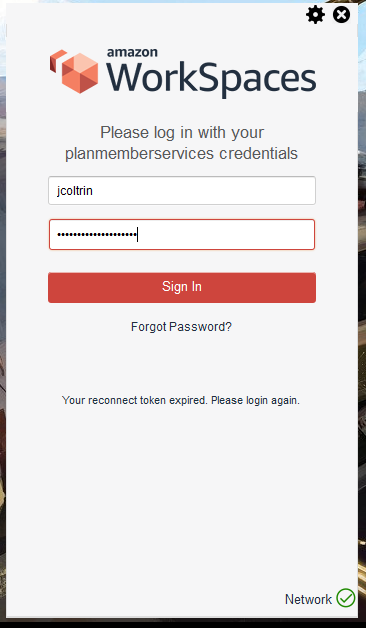Close the WorkSpaces client with X icon
This screenshot has width=366, height=628.
341,15
